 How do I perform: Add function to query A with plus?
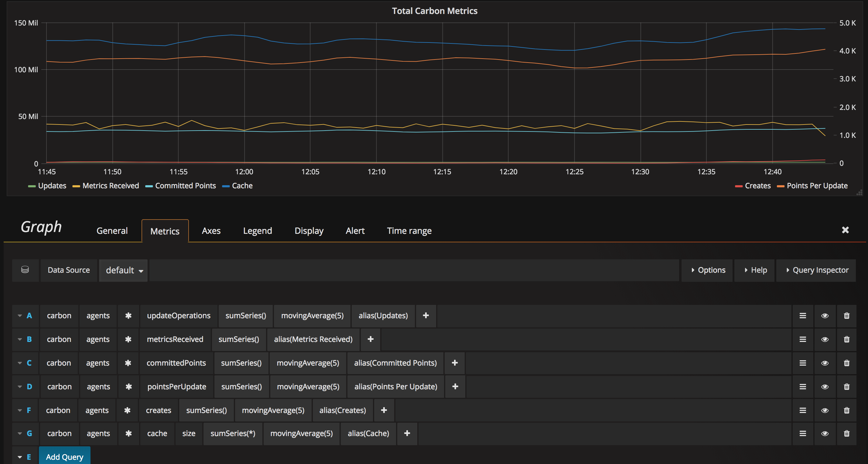(426, 316)
